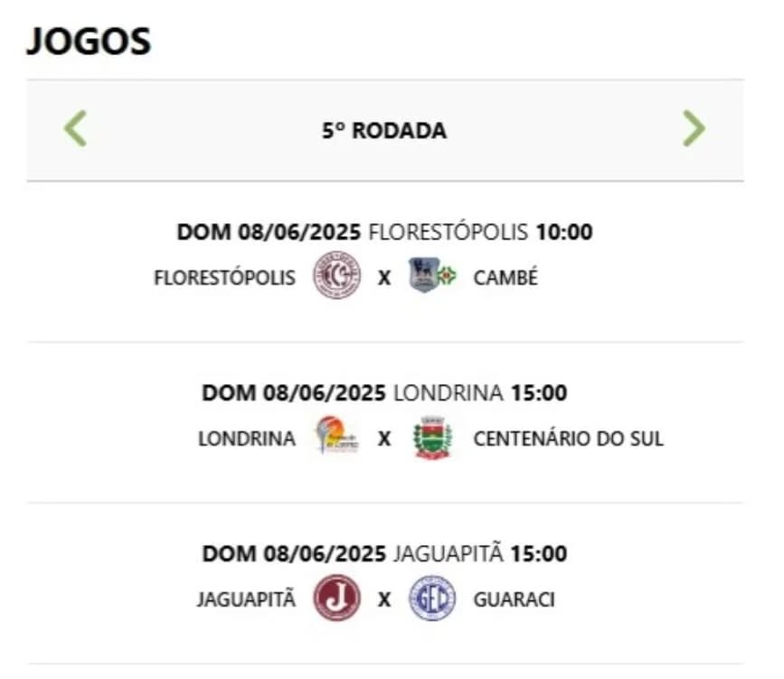Click the Londrina team logo
Screen dimensions: 784x679
click(x=336, y=438)
